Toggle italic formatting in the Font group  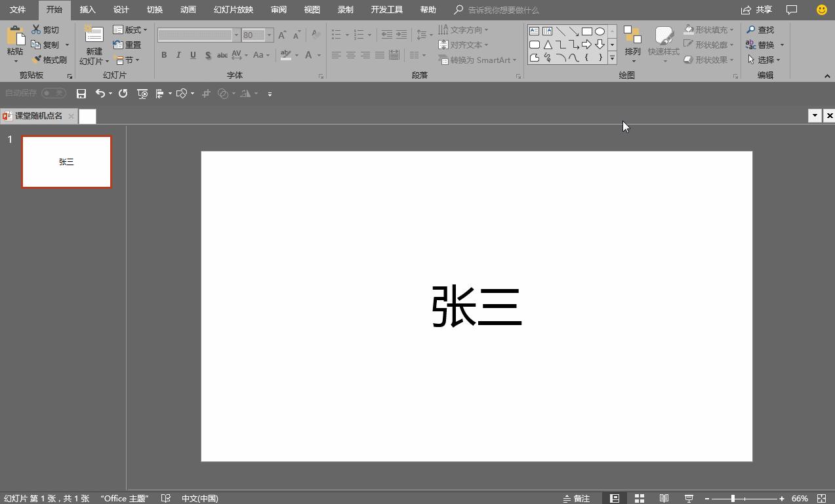[x=178, y=55]
